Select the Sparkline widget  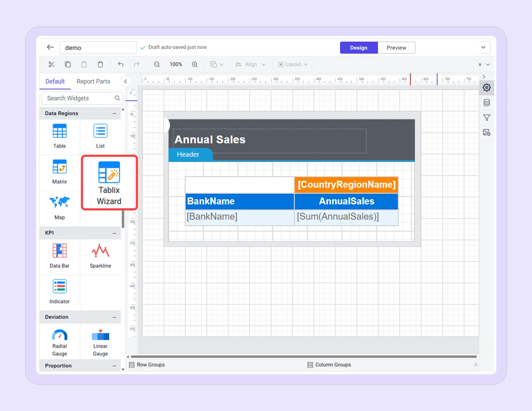pyautogui.click(x=100, y=256)
